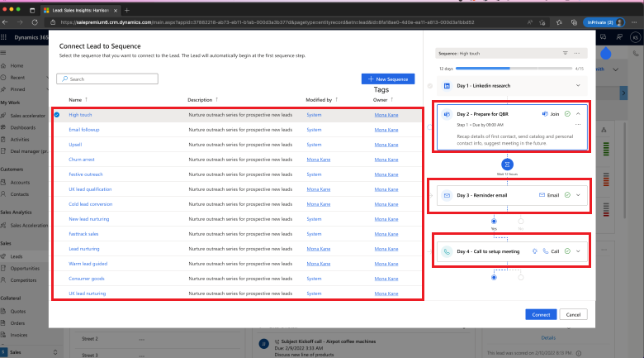Open Activities in sidebar
Screen dimensions: 644x358
click(x=20, y=140)
